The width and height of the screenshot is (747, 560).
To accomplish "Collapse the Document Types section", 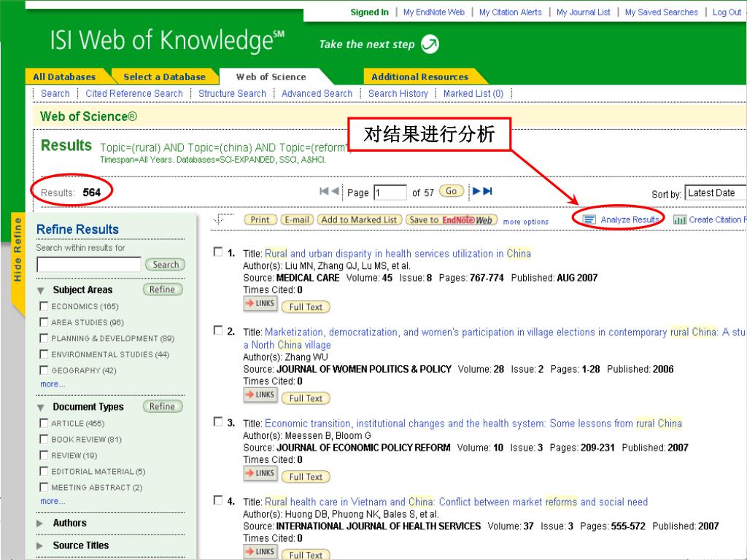I will coord(41,408).
